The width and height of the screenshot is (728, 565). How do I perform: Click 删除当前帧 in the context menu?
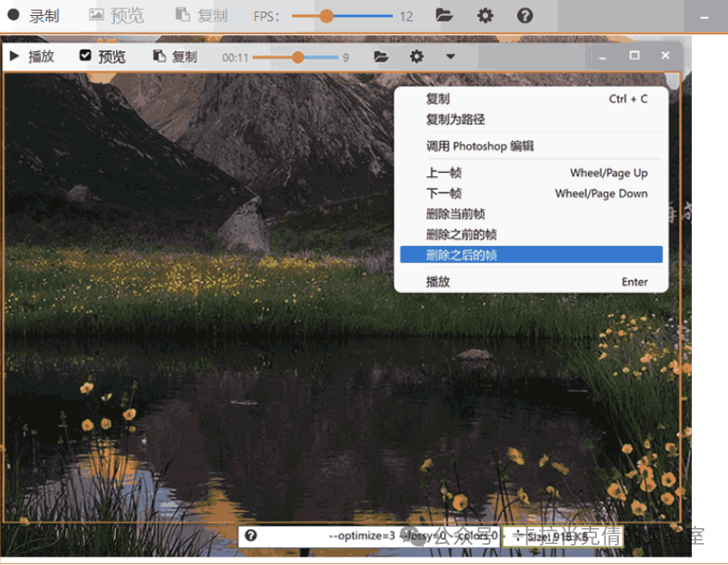coord(455,214)
